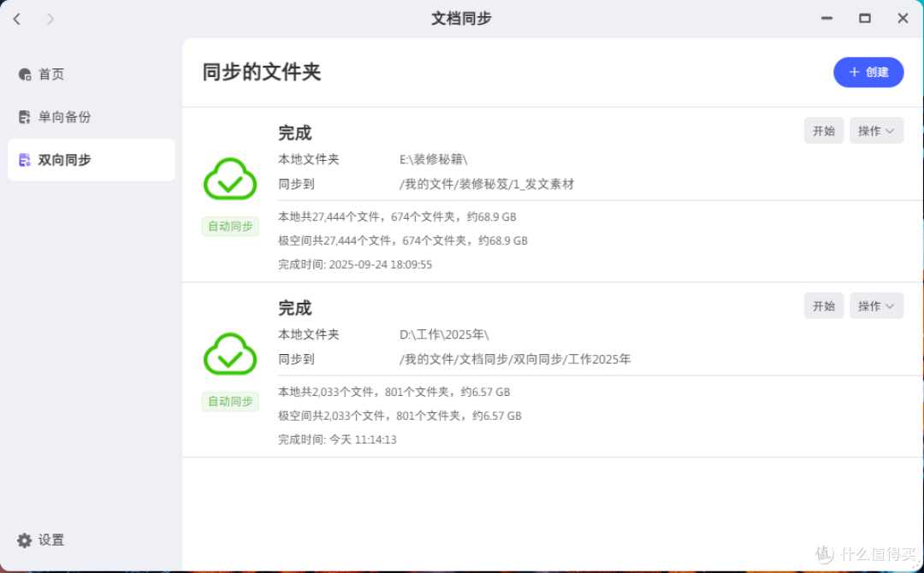Click the 创建 button
This screenshot has width=924, height=573.
[x=868, y=73]
